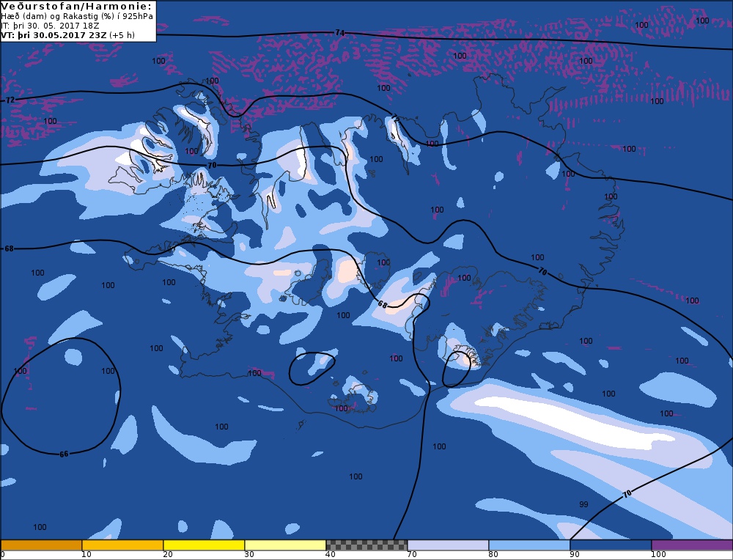Select the pale yellow 30–40 legend swatch
The image size is (733, 560).
[x=285, y=545]
